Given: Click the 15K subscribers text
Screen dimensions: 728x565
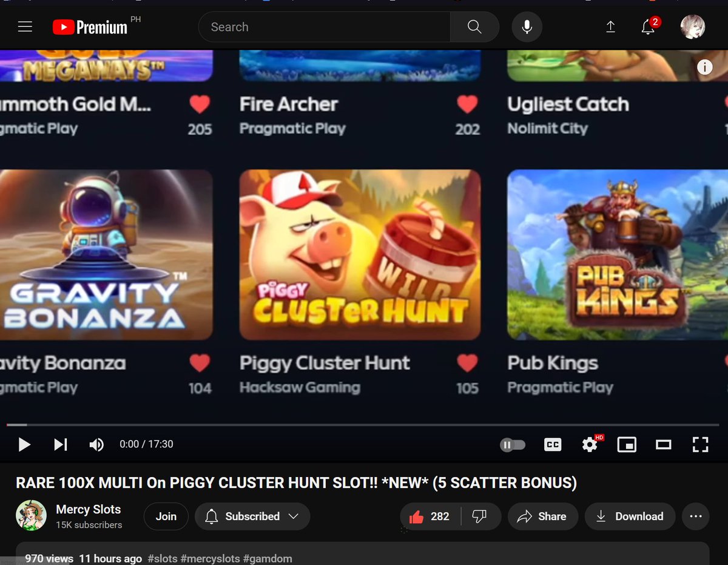Looking at the screenshot, I should [89, 525].
